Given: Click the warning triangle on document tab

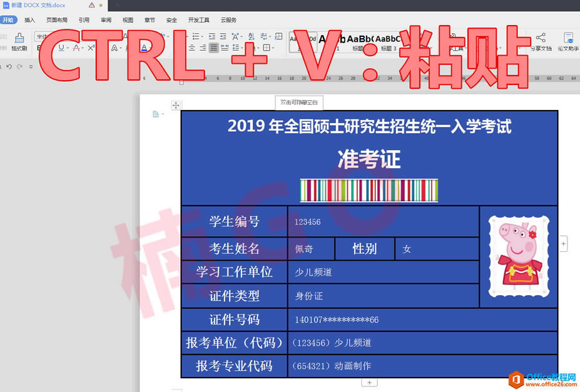Looking at the screenshot, I should [91, 5].
